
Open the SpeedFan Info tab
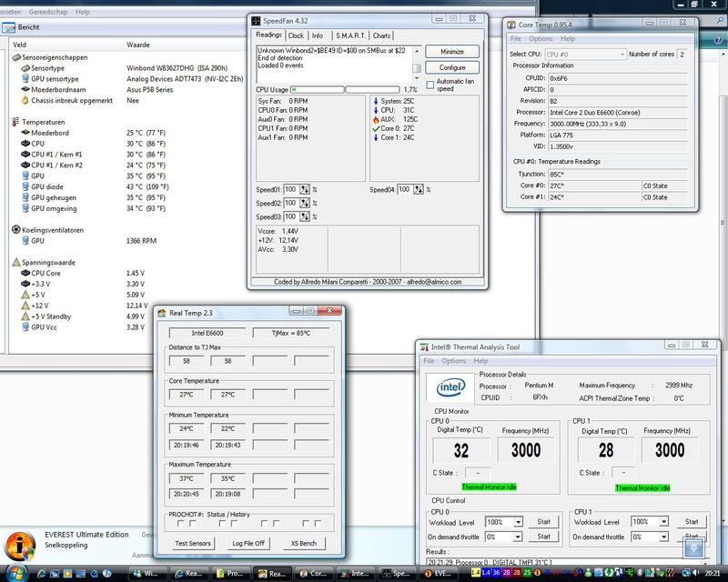coord(318,35)
